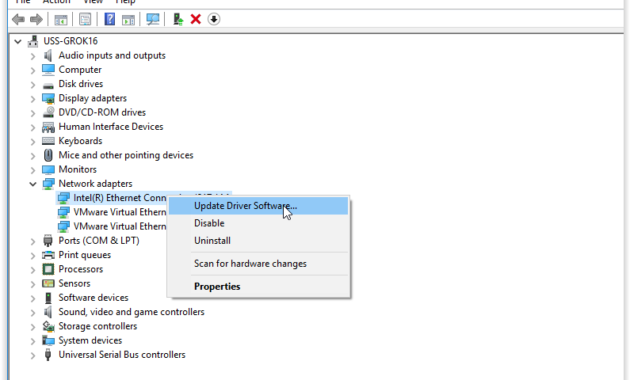Screen dimensions: 630x380
Task: Expand the Audio inputs and outputs node
Action: [x=33, y=56]
